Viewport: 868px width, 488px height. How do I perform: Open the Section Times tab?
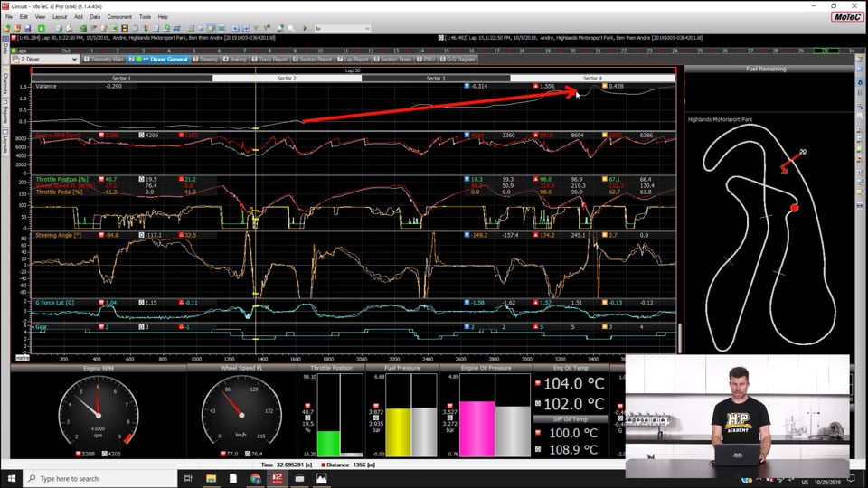coord(395,60)
